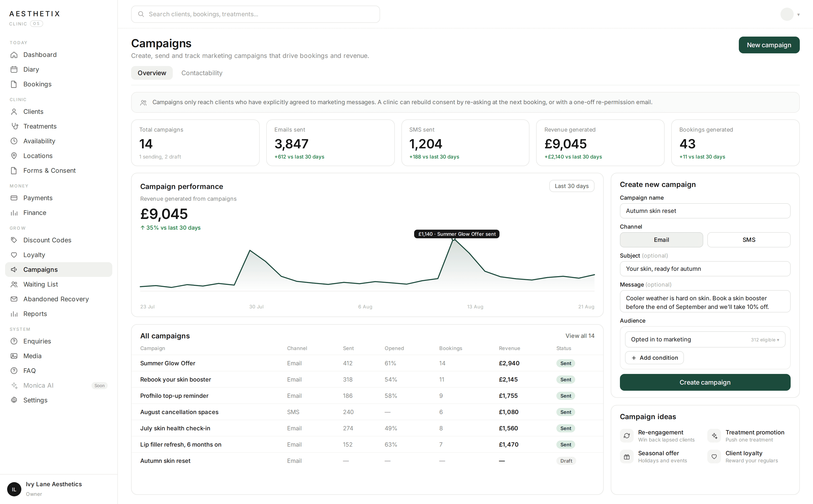Expand the Opted in to marketing audience dropdown
Screen dimensions: 813x504
tap(705, 339)
